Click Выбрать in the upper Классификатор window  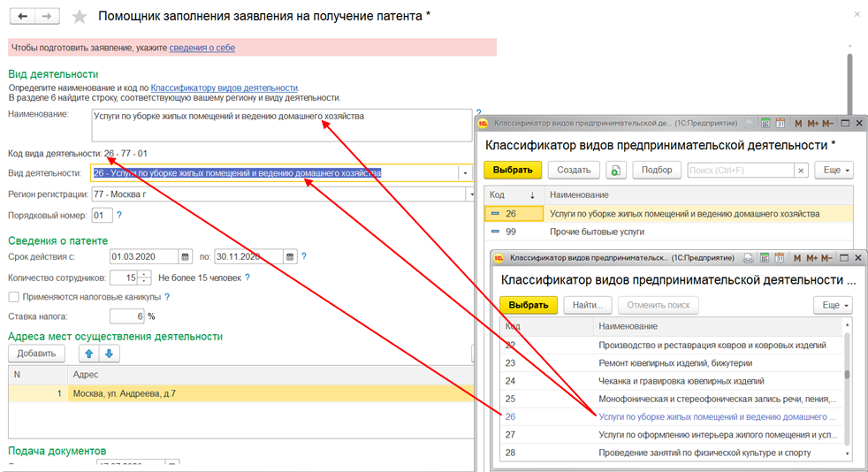pyautogui.click(x=513, y=170)
